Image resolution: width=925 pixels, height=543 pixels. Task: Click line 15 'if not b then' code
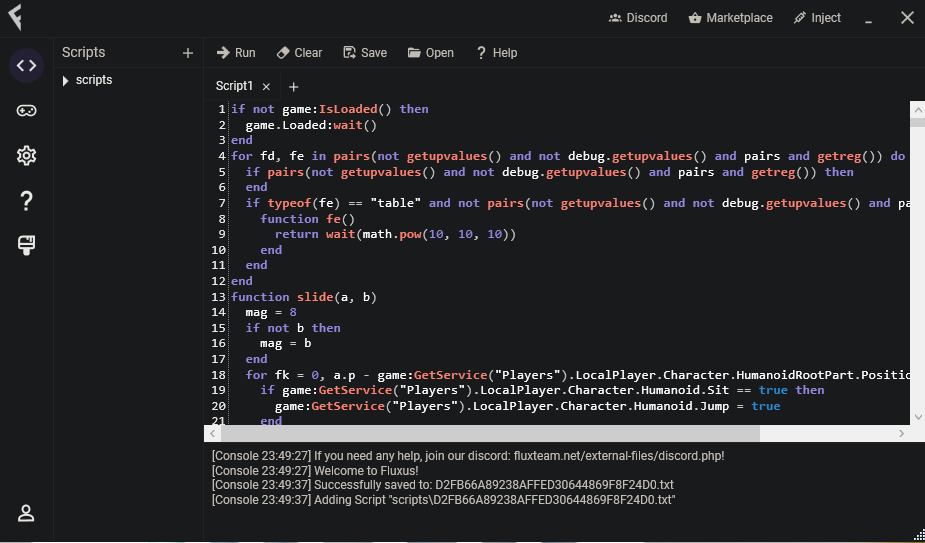tap(293, 328)
